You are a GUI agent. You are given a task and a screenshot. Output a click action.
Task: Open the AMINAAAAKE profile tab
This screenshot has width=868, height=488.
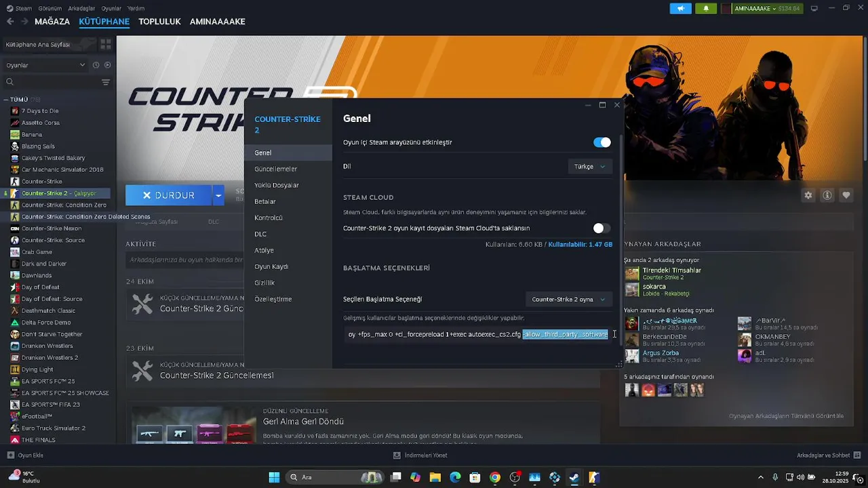pyautogui.click(x=217, y=22)
